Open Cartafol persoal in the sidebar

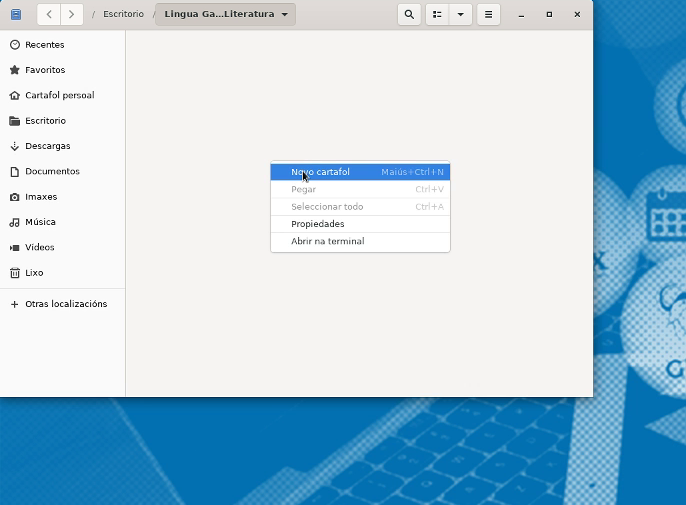pos(59,96)
